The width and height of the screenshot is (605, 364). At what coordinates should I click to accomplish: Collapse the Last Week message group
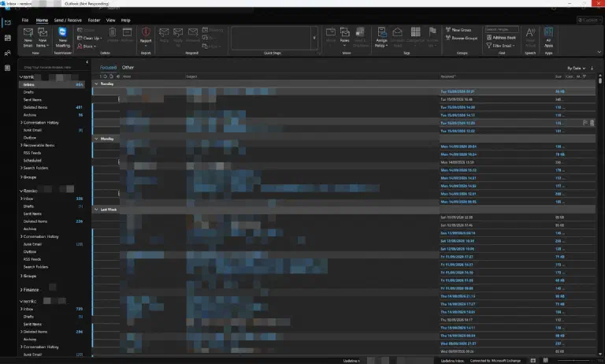[x=96, y=210]
